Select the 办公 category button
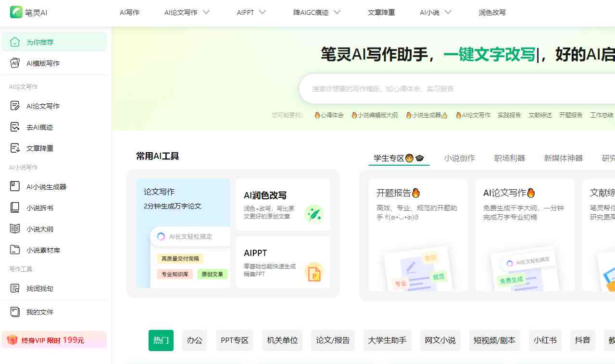 tap(194, 340)
